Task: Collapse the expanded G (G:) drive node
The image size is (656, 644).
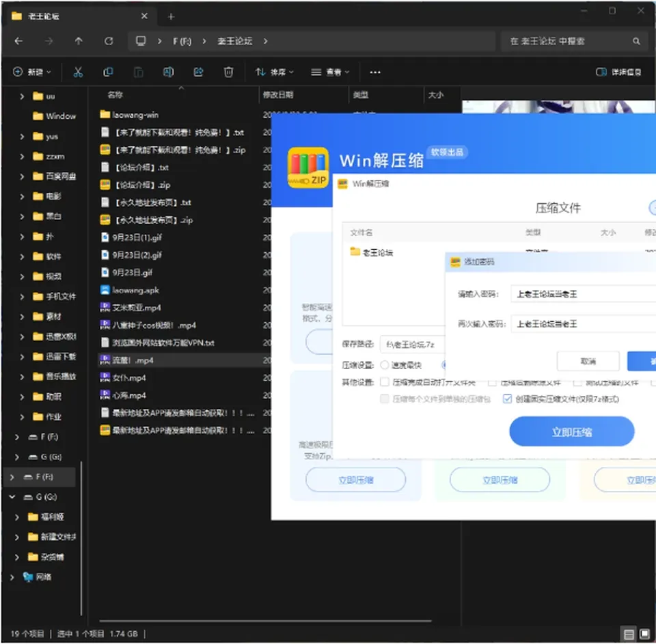Action: pyautogui.click(x=12, y=497)
